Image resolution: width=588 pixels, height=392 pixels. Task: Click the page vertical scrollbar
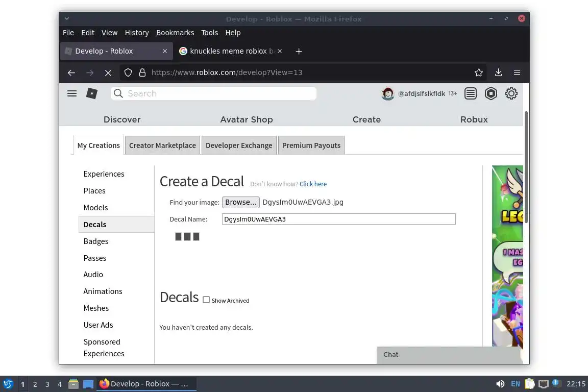(526, 167)
